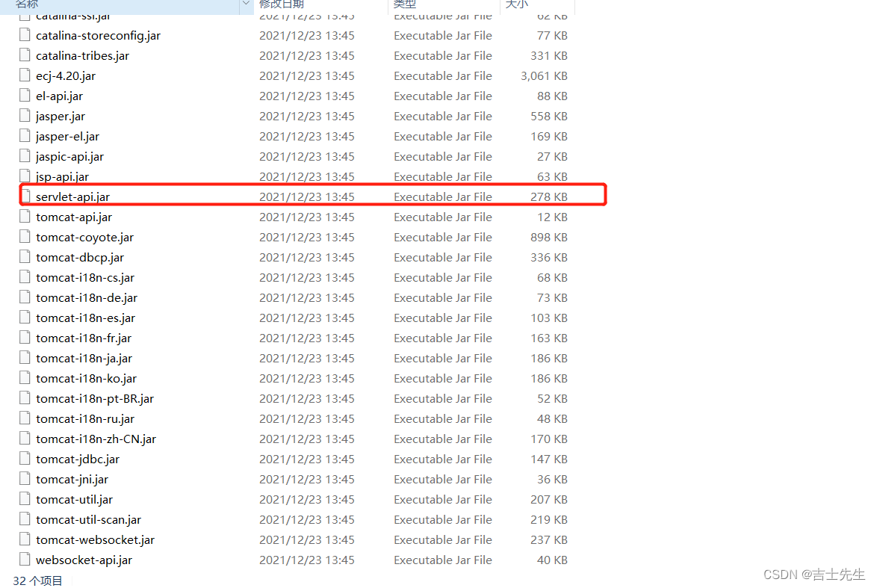Select file name jasper-el.jar
The width and height of the screenshot is (877, 588).
tap(68, 137)
